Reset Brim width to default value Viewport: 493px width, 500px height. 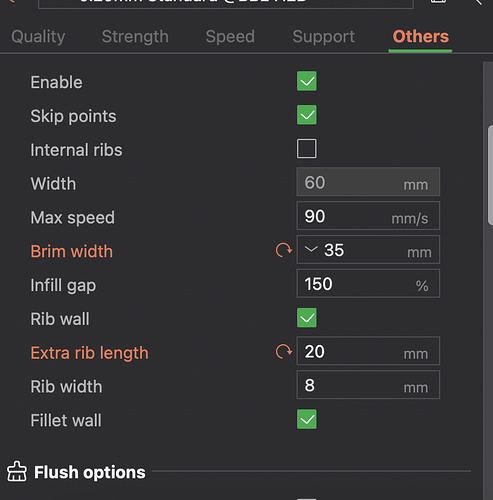coord(284,250)
